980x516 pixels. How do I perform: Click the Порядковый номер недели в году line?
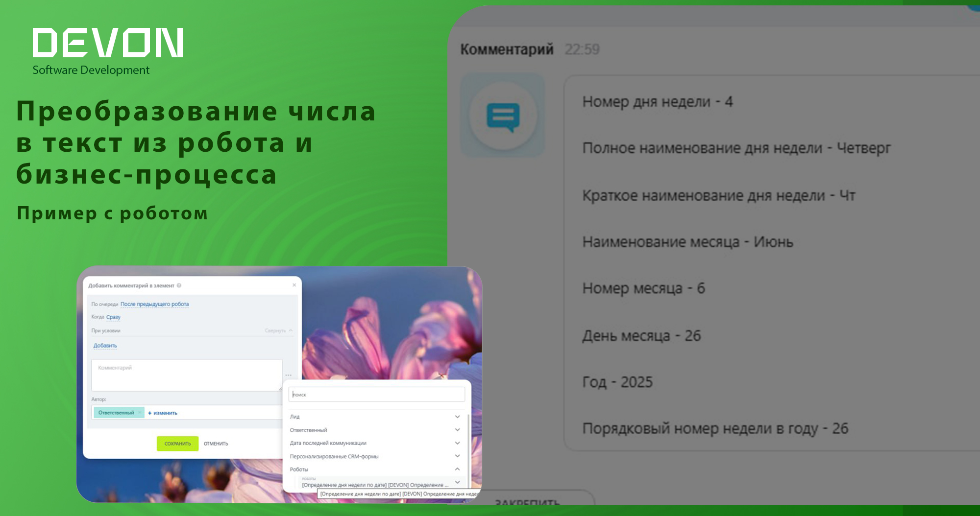[715, 429]
